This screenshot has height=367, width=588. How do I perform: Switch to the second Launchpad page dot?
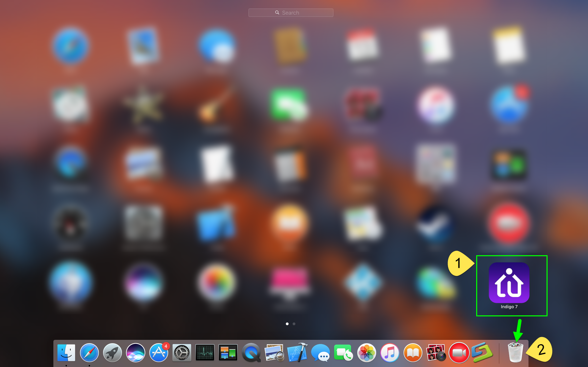(294, 324)
